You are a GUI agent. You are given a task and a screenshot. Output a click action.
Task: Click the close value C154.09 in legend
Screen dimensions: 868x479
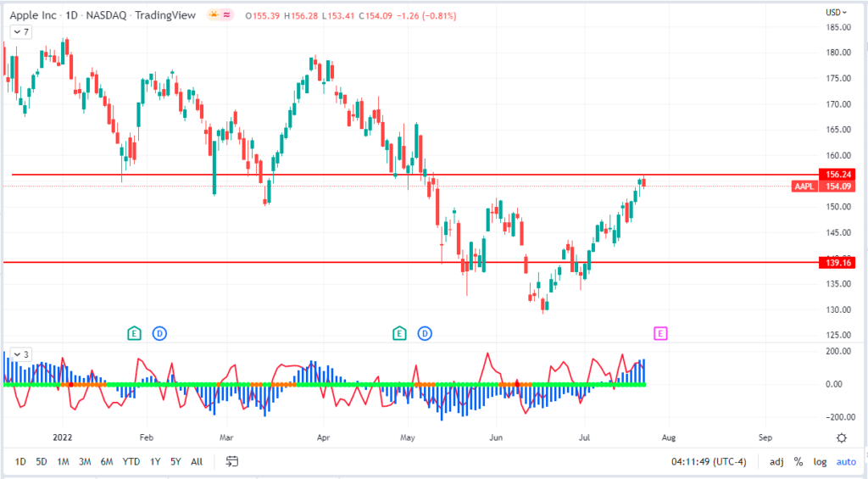[x=376, y=15]
